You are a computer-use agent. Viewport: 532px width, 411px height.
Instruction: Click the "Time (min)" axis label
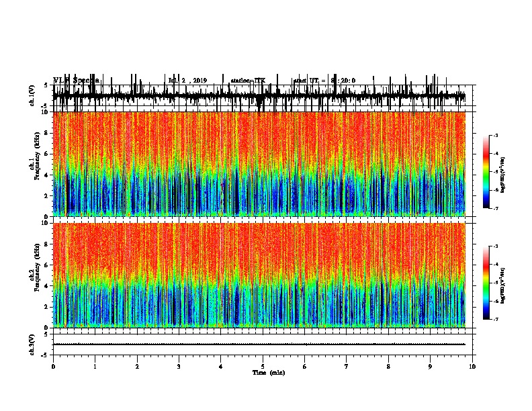[269, 373]
